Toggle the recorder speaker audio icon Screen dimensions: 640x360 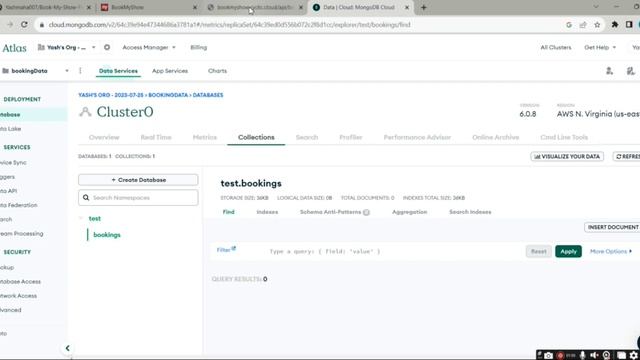pos(594,356)
